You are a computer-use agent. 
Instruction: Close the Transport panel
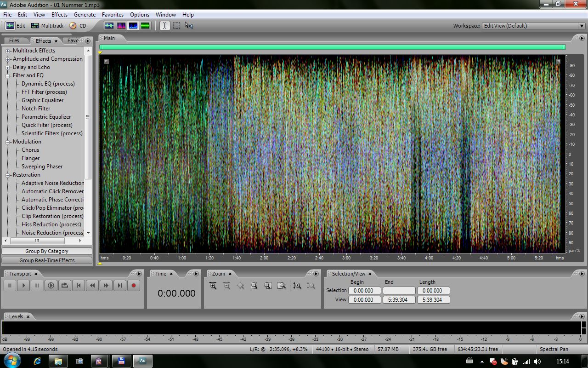coord(37,274)
